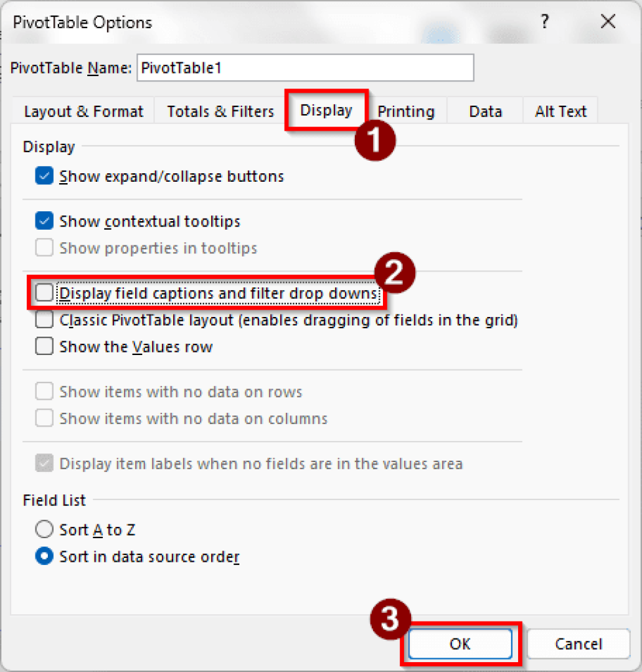Select the Totals & Filters tab
Screen dimensions: 642x672
(219, 112)
